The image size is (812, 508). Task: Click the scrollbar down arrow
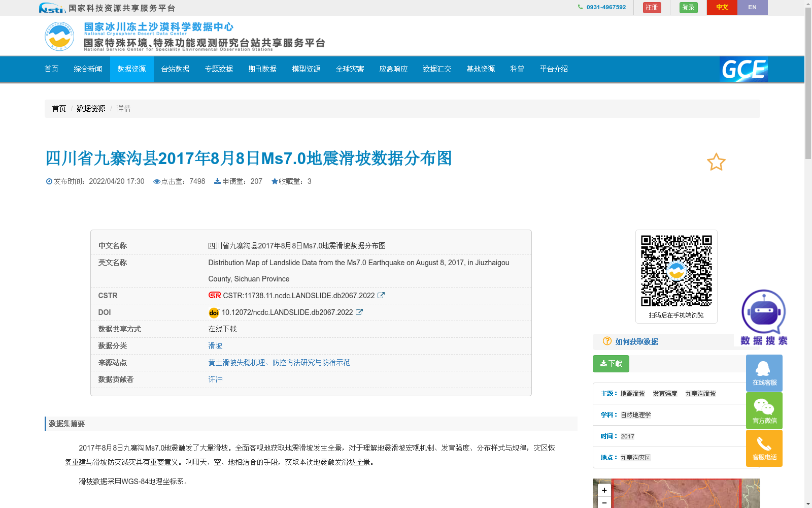[x=808, y=504]
